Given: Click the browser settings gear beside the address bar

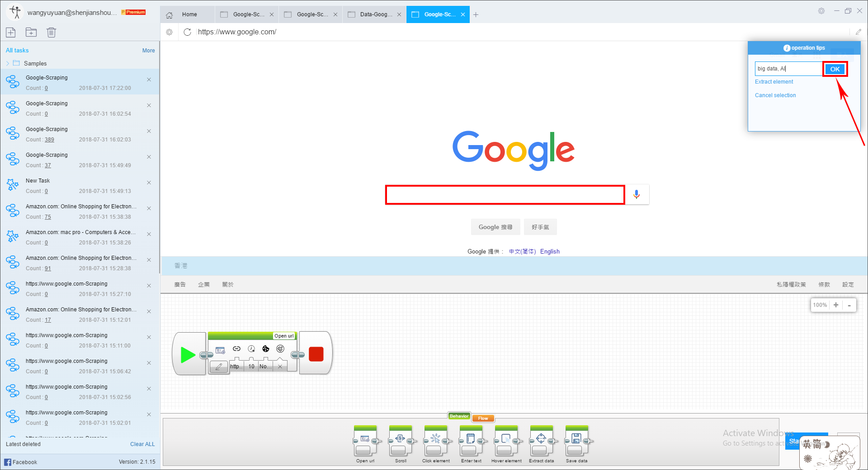Looking at the screenshot, I should [170, 32].
